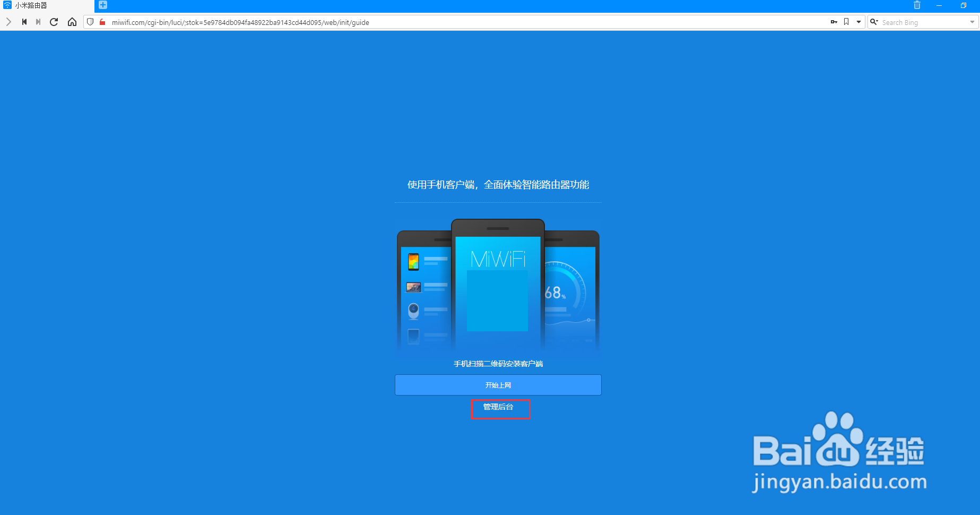Click the miwifi.com address bar URL
This screenshot has height=515, width=980.
click(240, 22)
